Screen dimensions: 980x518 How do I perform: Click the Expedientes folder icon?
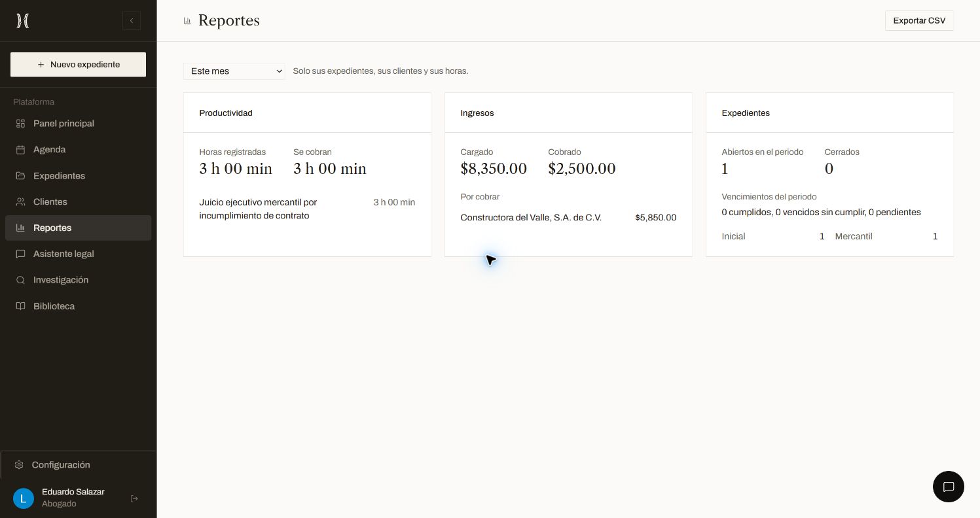tap(20, 176)
